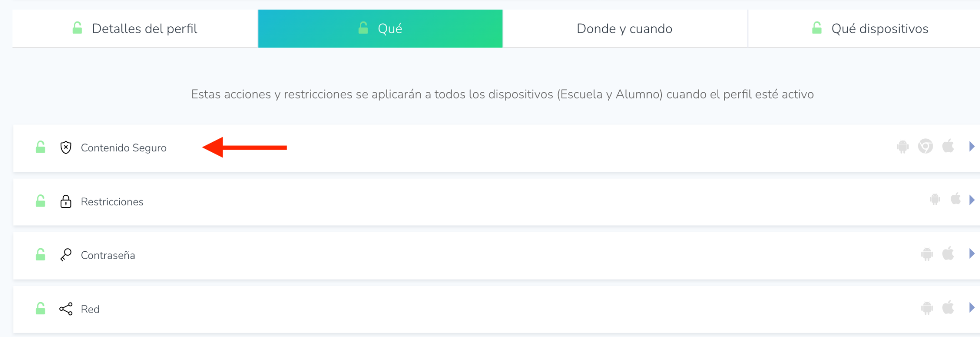This screenshot has width=980, height=337.
Task: Click the Android icon in Restricciones row
Action: 935,199
